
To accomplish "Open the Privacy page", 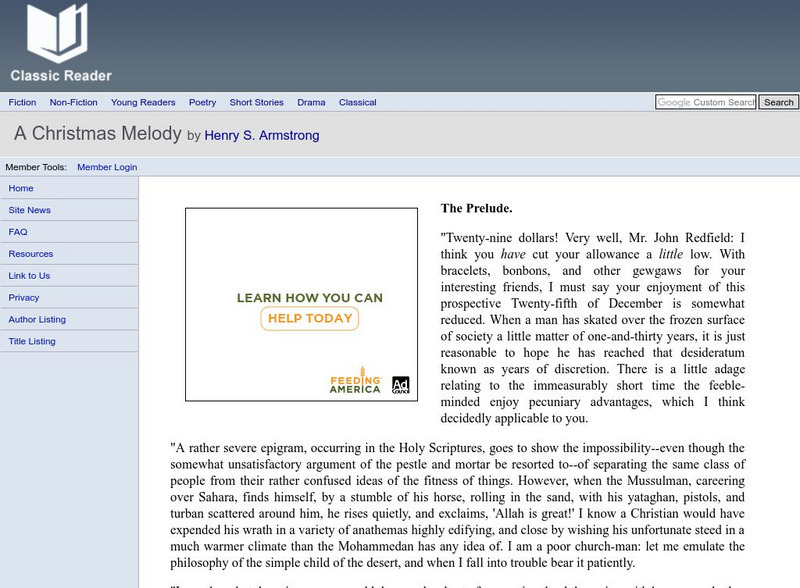I will 23,298.
